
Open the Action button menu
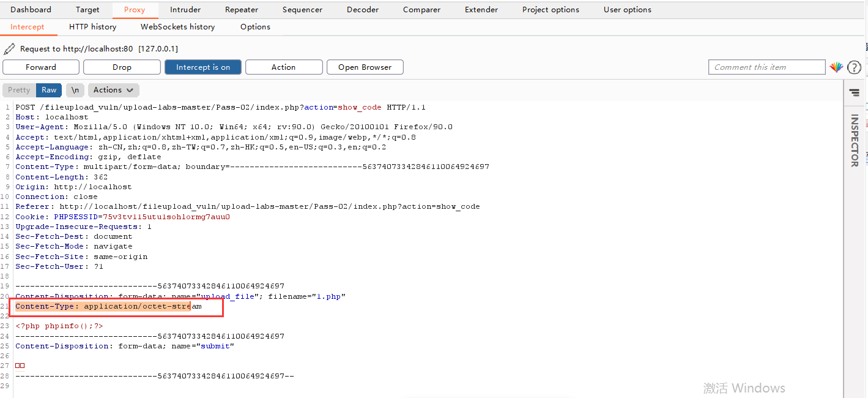click(284, 67)
